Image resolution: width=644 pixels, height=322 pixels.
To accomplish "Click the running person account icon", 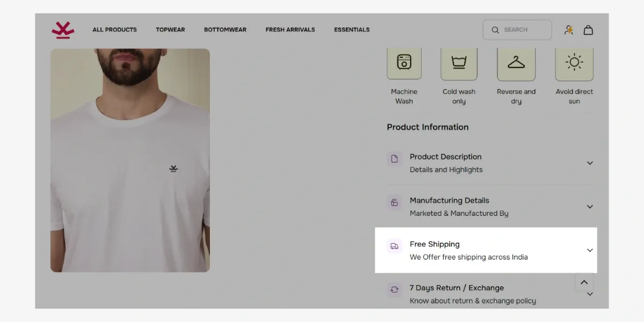I will click(568, 30).
